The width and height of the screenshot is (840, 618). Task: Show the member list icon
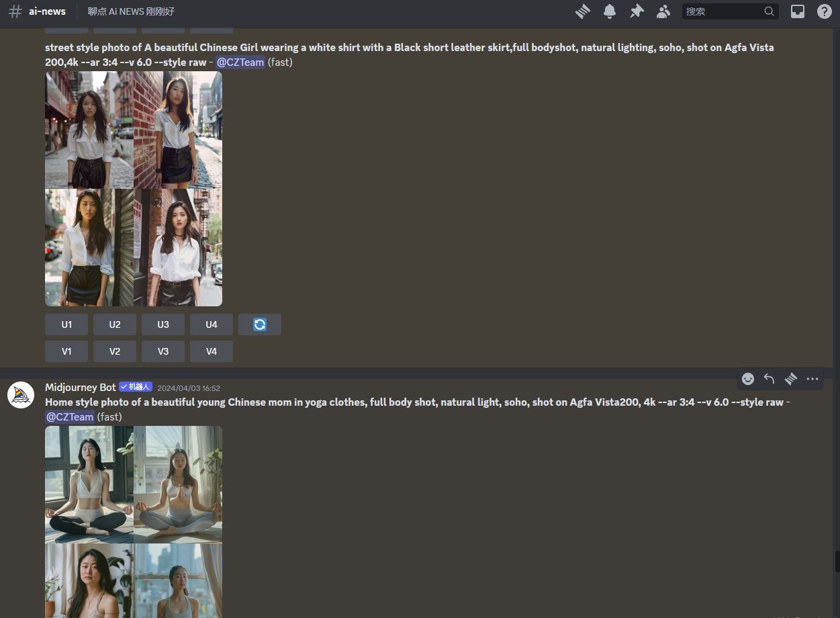tap(663, 11)
